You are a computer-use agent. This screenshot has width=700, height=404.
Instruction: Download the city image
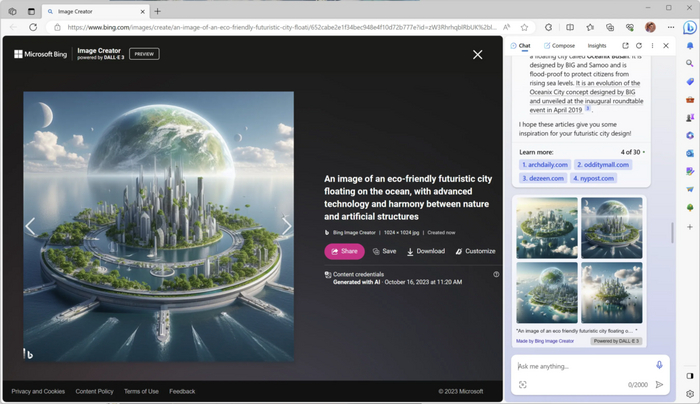point(425,251)
